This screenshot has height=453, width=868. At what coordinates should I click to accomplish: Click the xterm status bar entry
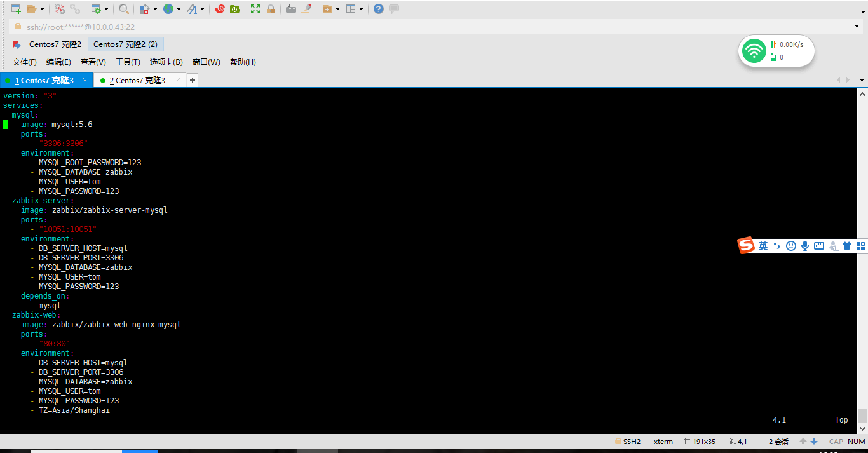point(663,442)
